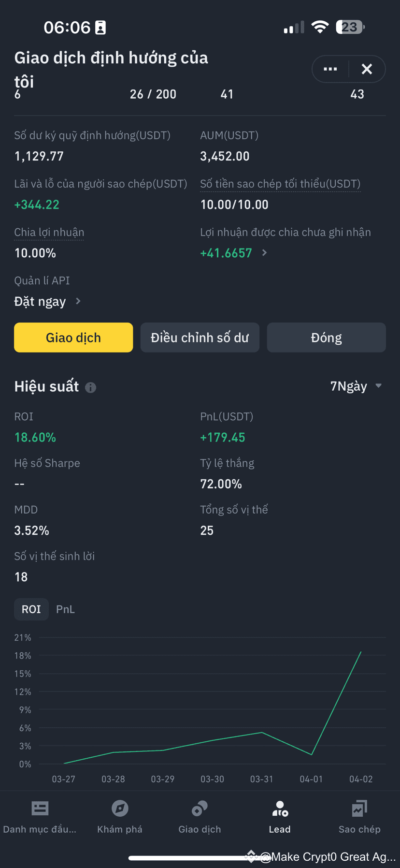400x868 pixels.
Task: Open Danh mục đầu tư portfolio icon
Action: [40, 808]
